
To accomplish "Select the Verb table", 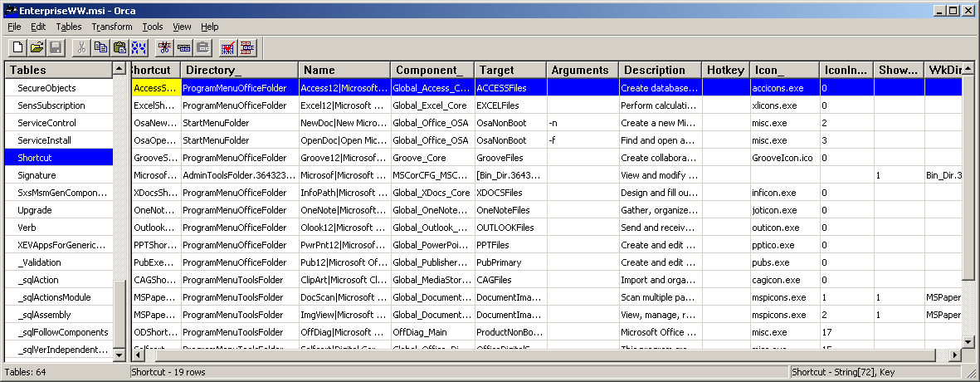I will pyautogui.click(x=59, y=228).
